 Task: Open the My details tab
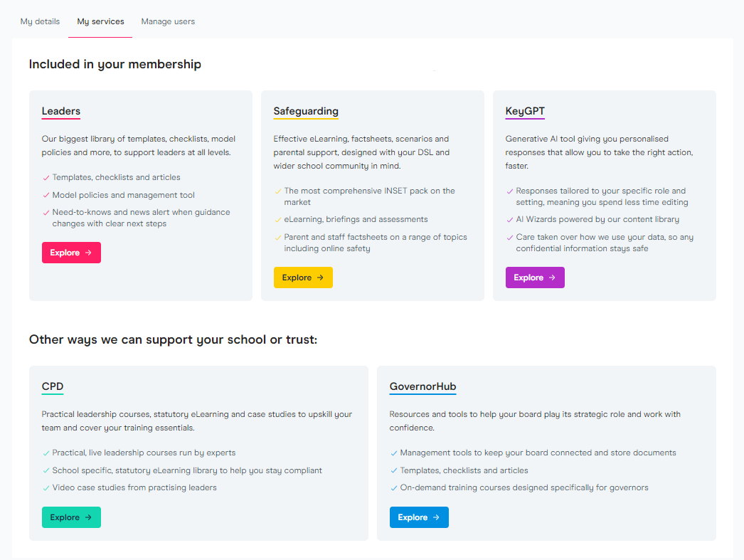coord(40,21)
